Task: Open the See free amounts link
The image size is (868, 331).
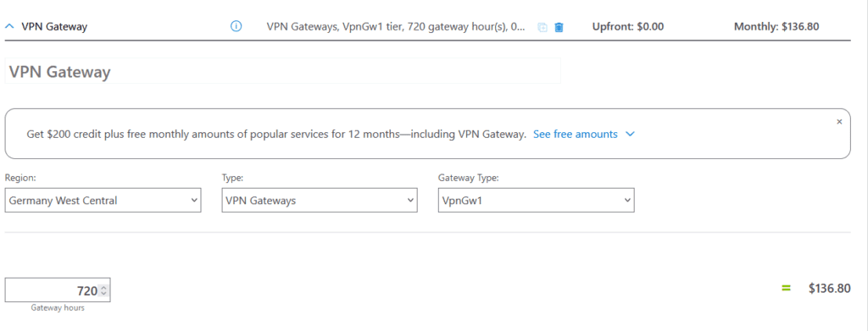Action: click(576, 135)
